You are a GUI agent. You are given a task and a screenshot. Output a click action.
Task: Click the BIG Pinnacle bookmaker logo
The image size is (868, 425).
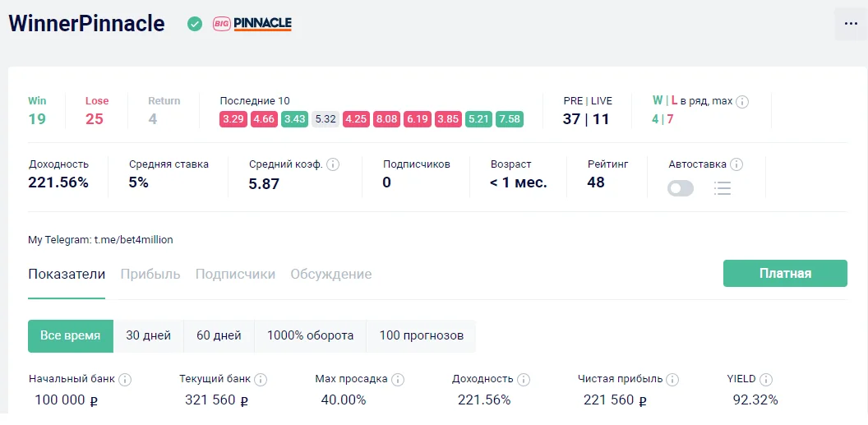point(252,24)
